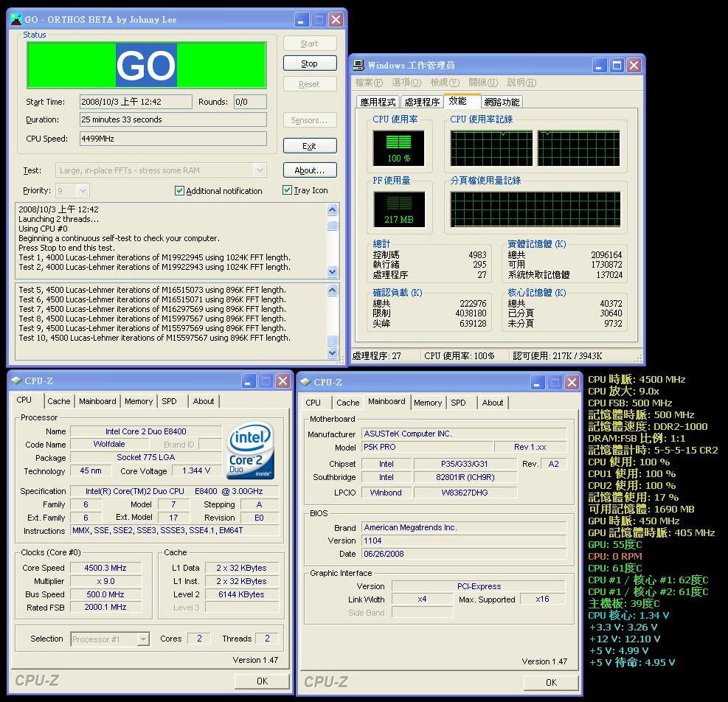Open the Processor #1 Selection dropdown
This screenshot has height=702, width=728.
coord(143,639)
